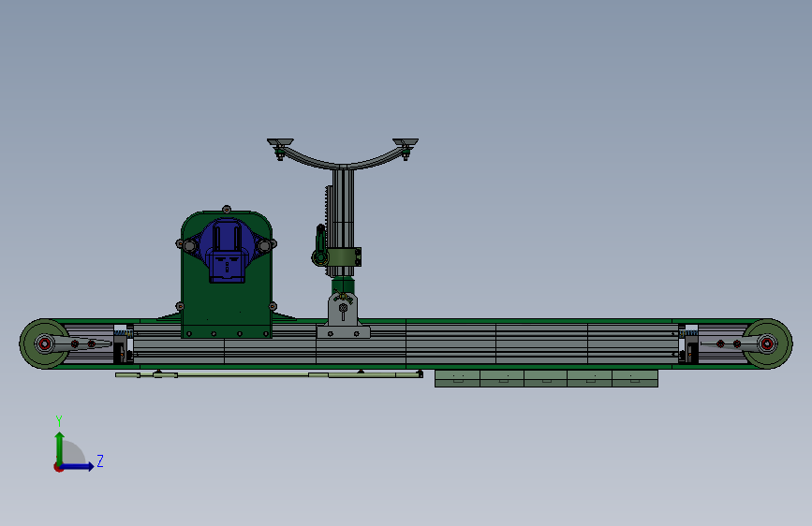Select the curved cradle arm atop the column
The height and width of the screenshot is (526, 812).
point(342,160)
